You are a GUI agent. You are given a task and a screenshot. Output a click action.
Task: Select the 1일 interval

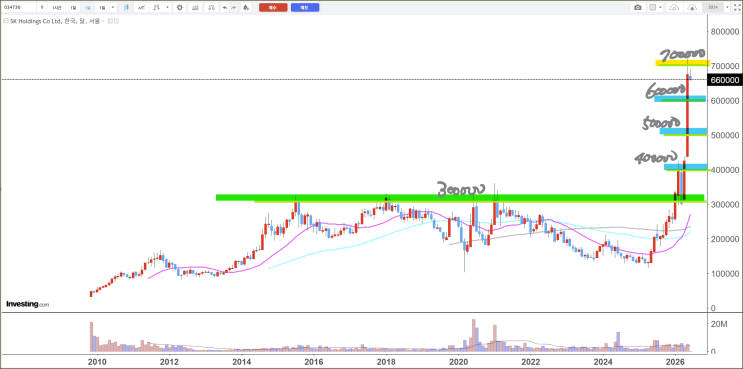click(73, 7)
